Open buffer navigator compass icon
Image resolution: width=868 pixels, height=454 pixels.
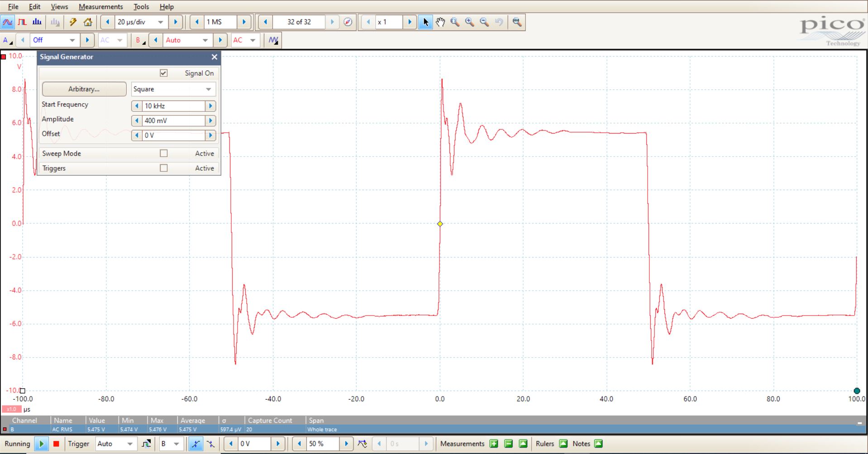[x=348, y=22]
